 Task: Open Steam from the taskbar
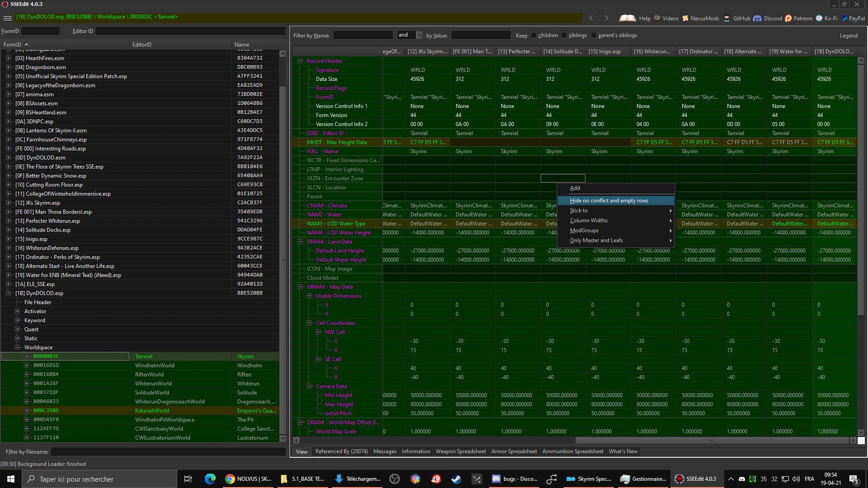(x=456, y=479)
